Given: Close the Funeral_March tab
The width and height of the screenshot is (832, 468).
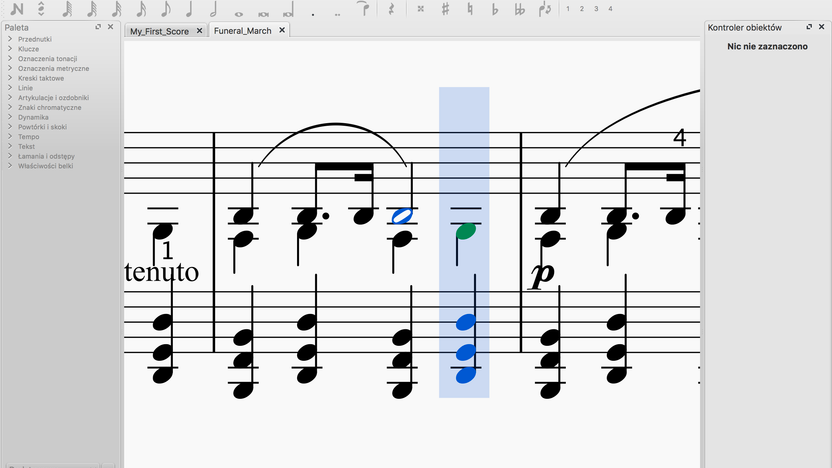Looking at the screenshot, I should point(282,30).
